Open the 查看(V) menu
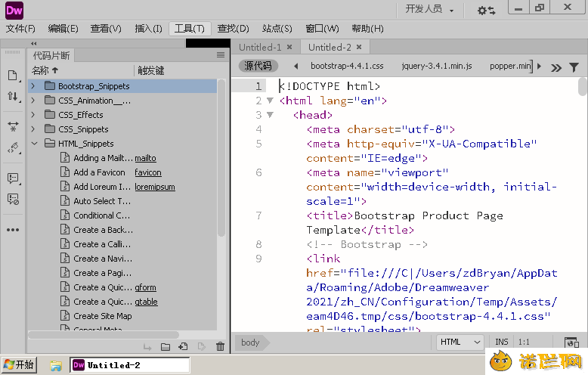Screen dimensions: 588x375 pyautogui.click(x=106, y=29)
